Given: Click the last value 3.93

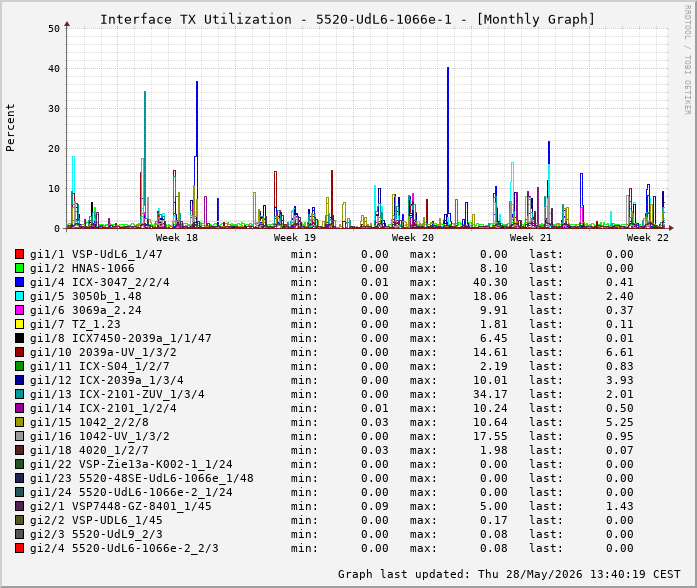Looking at the screenshot, I should click(x=620, y=380).
